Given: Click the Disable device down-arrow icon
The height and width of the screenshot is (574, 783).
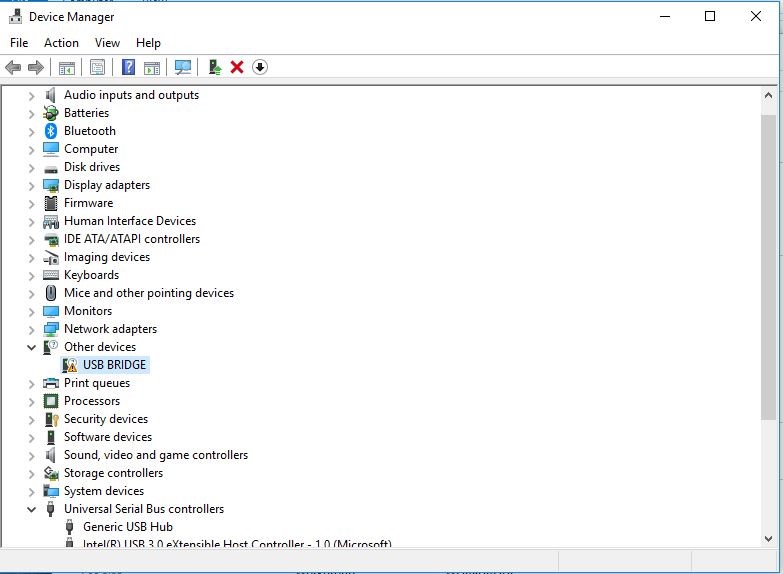Looking at the screenshot, I should 260,67.
